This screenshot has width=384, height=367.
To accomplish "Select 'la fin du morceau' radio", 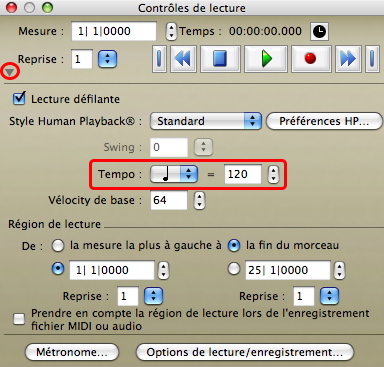I will pos(234,246).
